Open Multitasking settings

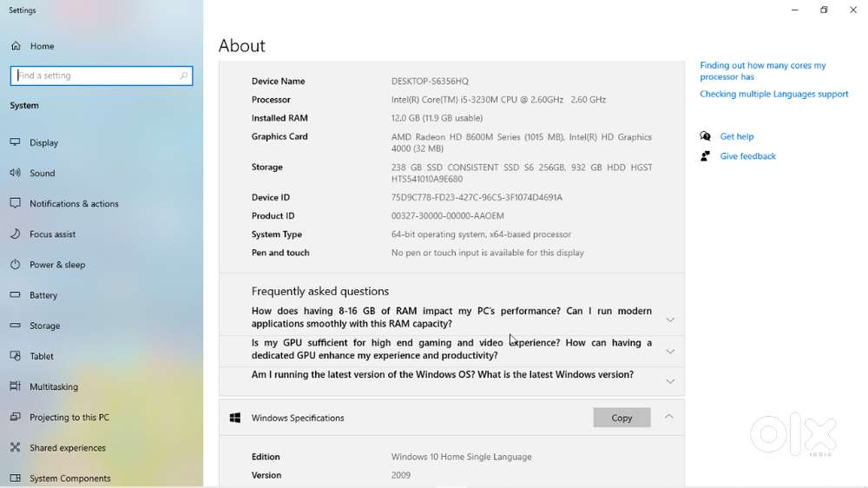[54, 386]
